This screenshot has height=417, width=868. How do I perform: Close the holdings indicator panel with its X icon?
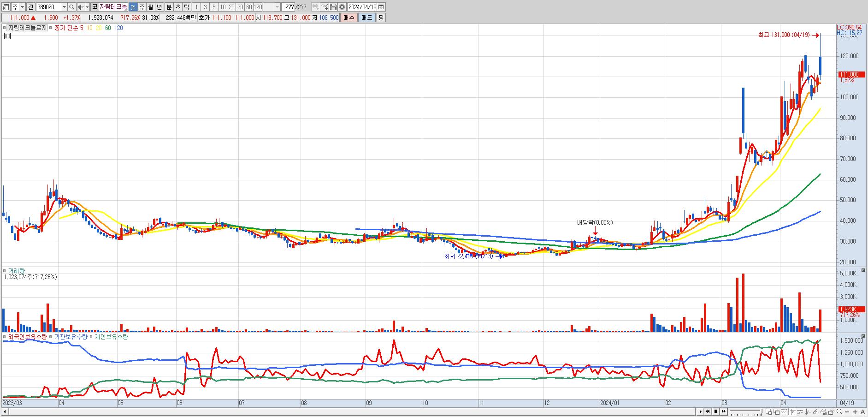[x=863, y=336]
